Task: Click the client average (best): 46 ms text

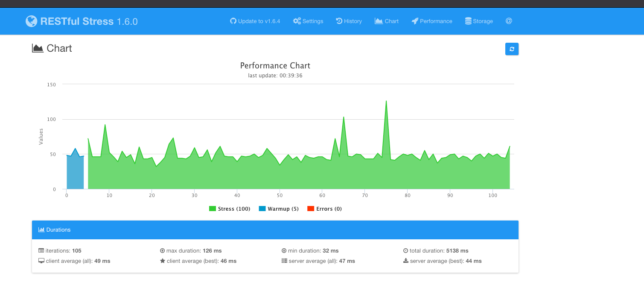Action: tap(201, 261)
